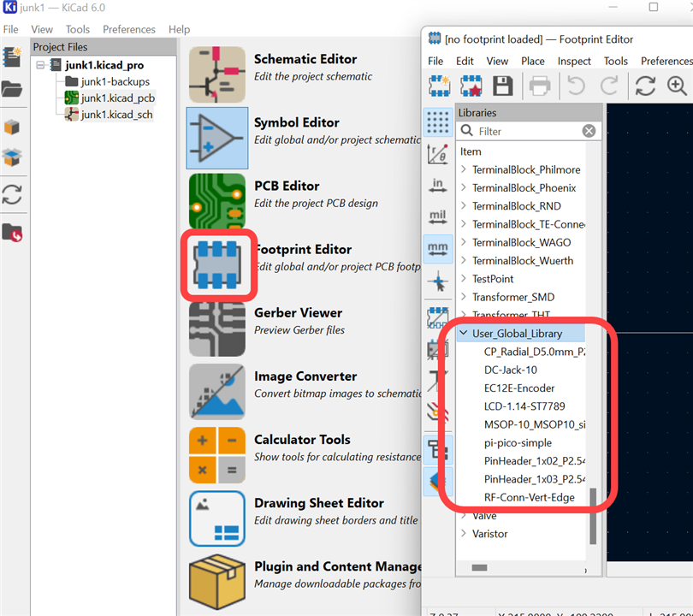Click New Footprint icon in Footprint Editor toolbar
The width and height of the screenshot is (693, 616).
[x=439, y=86]
